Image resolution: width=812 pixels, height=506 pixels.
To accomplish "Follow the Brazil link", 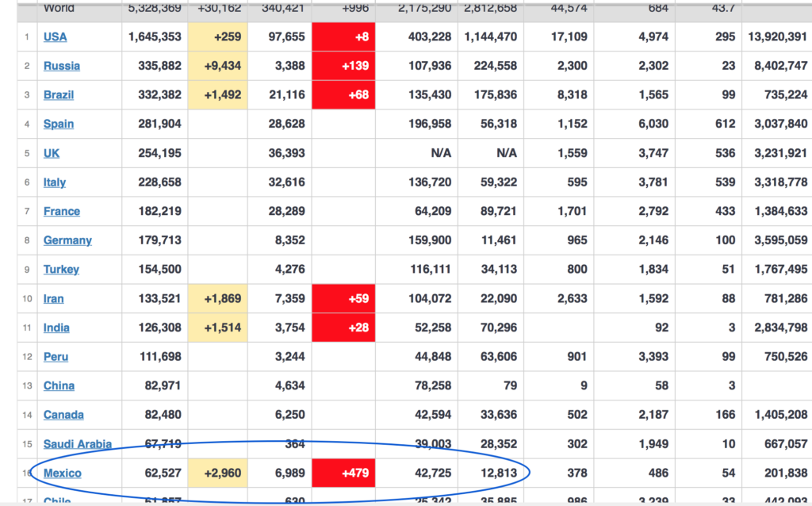I will pos(59,95).
